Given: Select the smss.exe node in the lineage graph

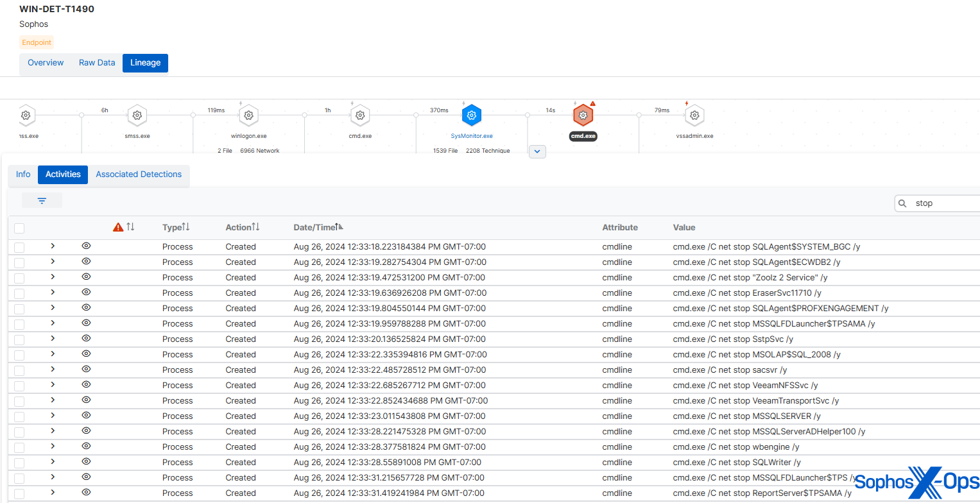Looking at the screenshot, I should [137, 115].
